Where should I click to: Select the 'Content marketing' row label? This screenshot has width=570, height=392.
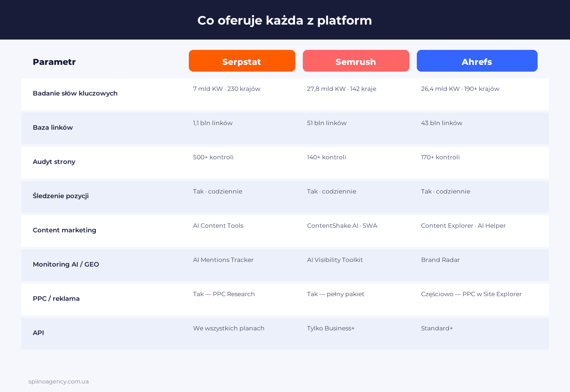[x=64, y=230]
